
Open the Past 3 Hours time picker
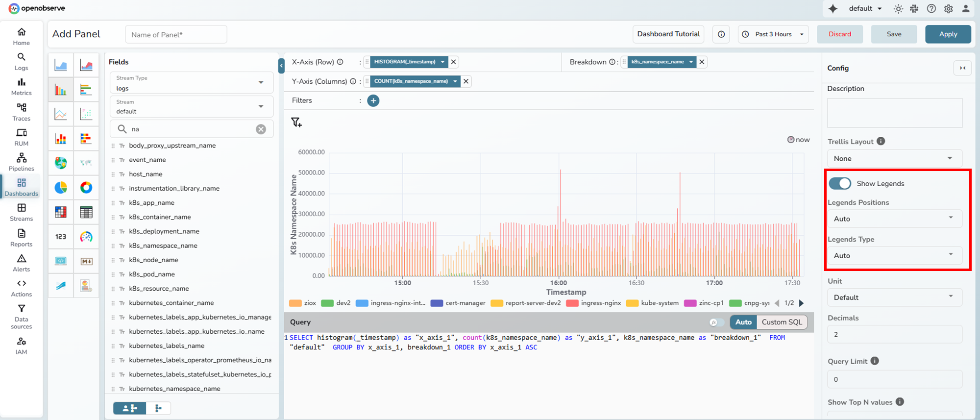point(773,34)
